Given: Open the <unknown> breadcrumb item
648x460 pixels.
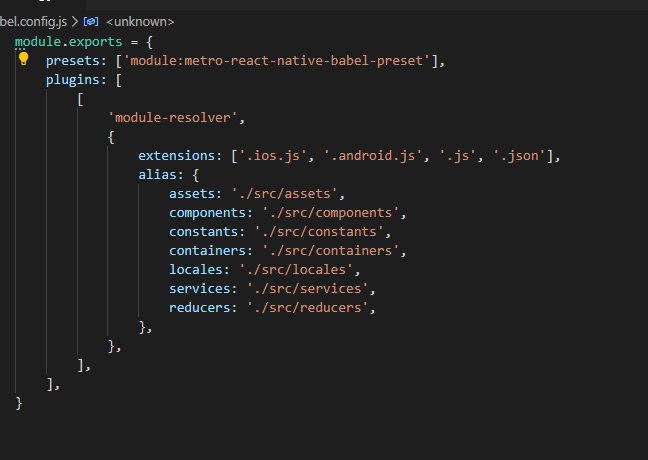Looking at the screenshot, I should click(x=140, y=21).
